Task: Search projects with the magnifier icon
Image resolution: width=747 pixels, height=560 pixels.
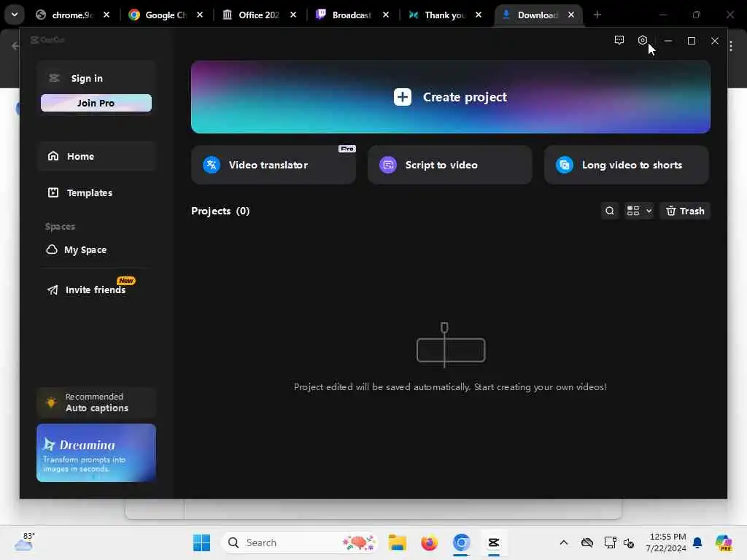Action: [x=610, y=211]
